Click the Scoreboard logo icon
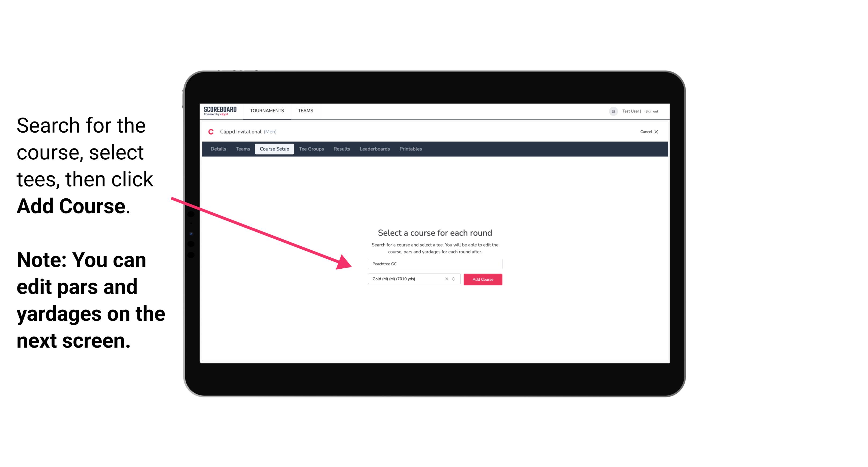Image resolution: width=868 pixels, height=467 pixels. [x=221, y=111]
